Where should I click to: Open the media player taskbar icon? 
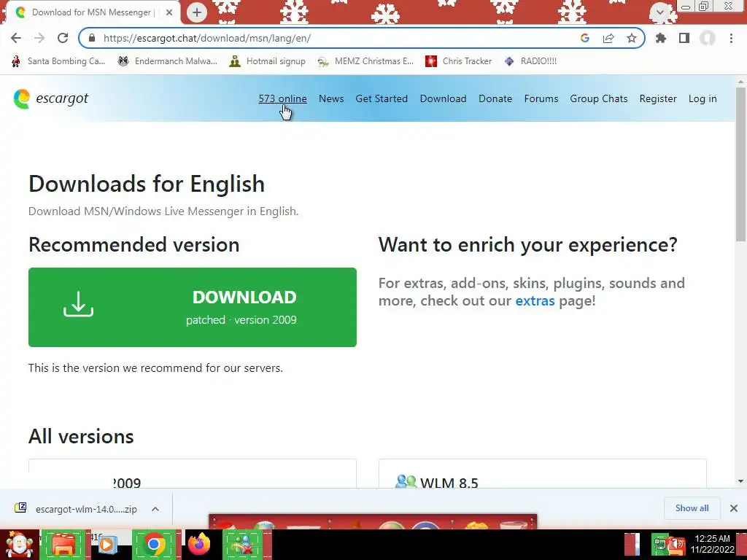[108, 545]
